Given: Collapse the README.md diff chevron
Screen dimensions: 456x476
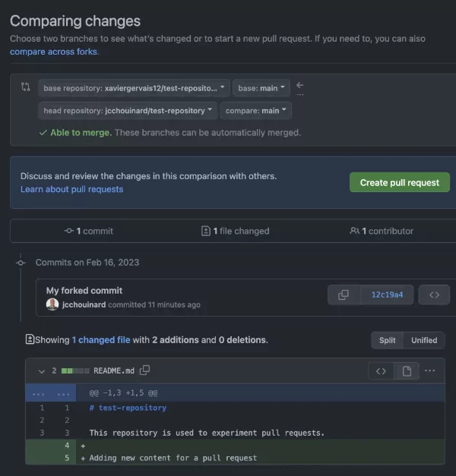Looking at the screenshot, I should (41, 371).
